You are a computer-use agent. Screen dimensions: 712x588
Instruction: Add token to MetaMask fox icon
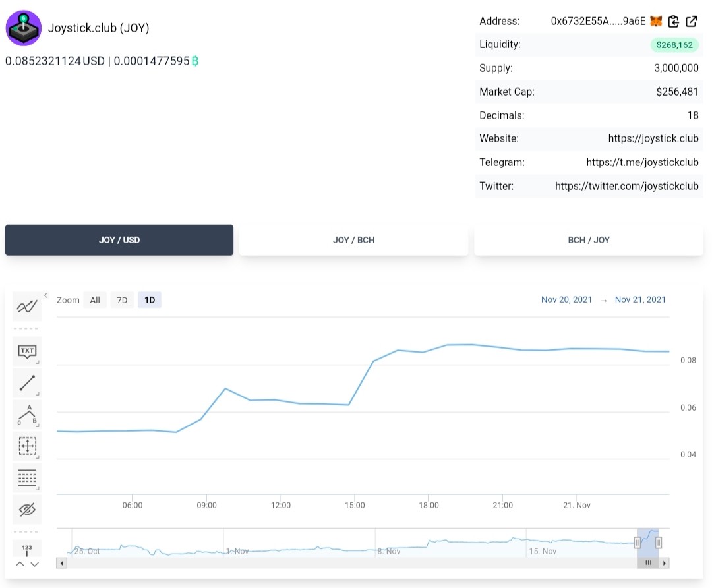656,21
